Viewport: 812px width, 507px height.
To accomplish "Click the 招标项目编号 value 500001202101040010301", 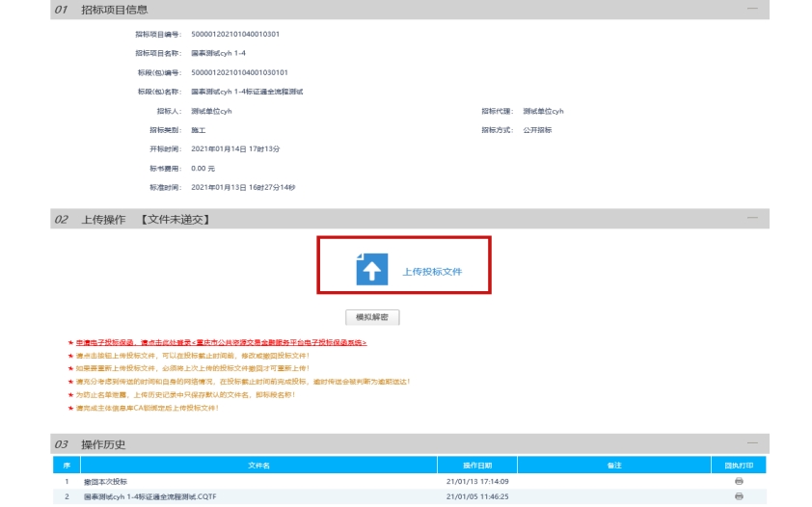I will pyautogui.click(x=235, y=34).
